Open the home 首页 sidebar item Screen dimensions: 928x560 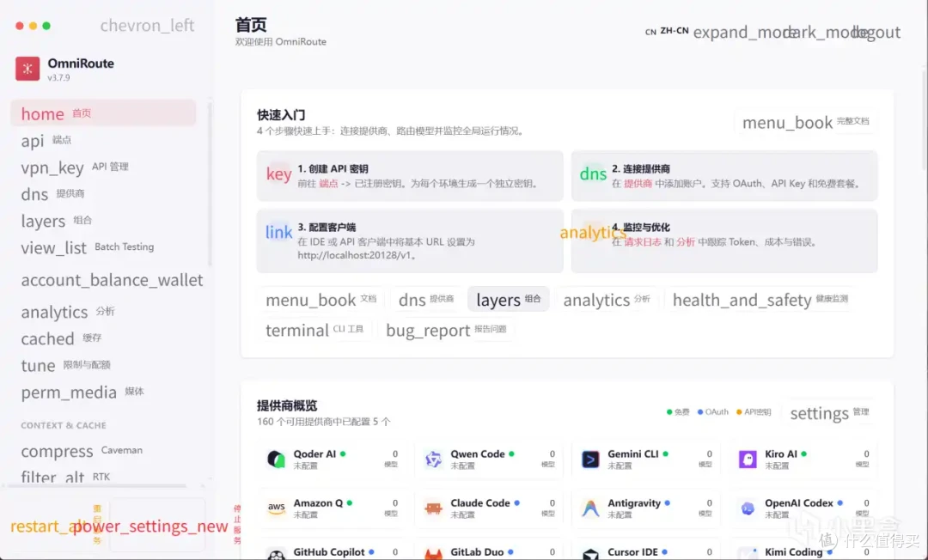(x=103, y=113)
